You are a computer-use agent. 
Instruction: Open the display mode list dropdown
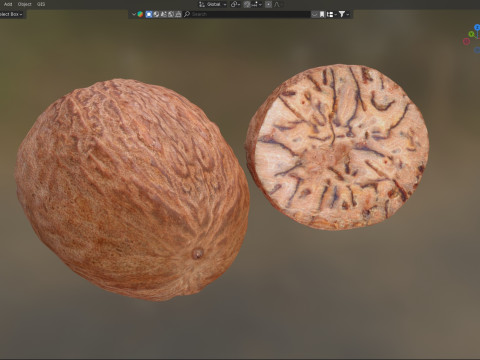(331, 14)
